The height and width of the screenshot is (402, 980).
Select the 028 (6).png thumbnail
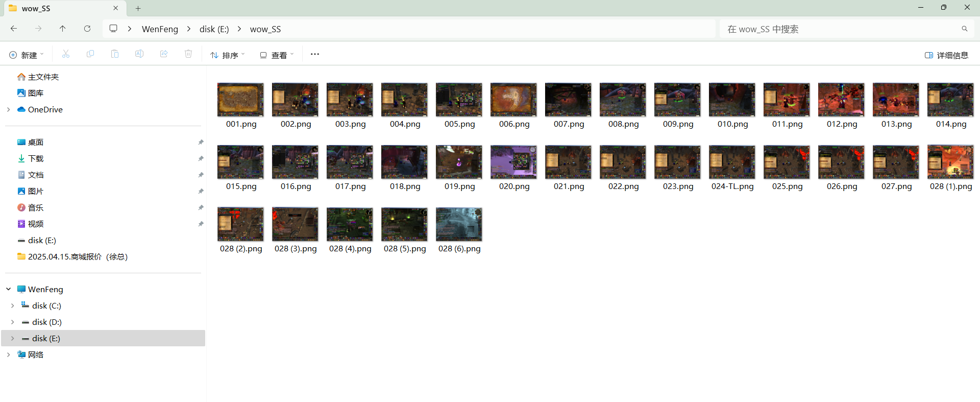click(x=459, y=224)
